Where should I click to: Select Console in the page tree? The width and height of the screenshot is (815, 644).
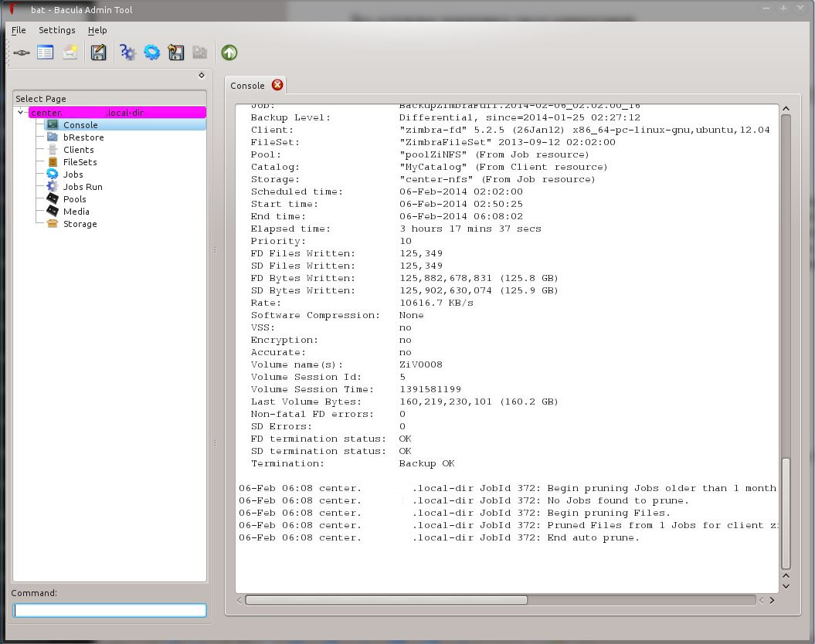(80, 124)
